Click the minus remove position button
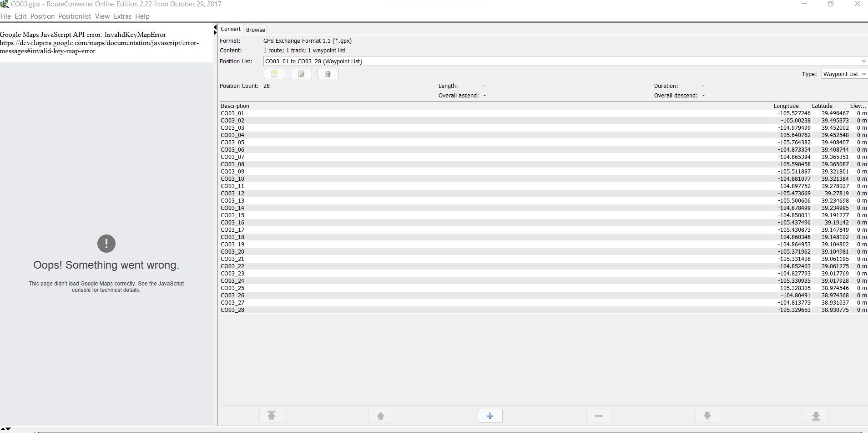This screenshot has width=868, height=433. pos(599,416)
